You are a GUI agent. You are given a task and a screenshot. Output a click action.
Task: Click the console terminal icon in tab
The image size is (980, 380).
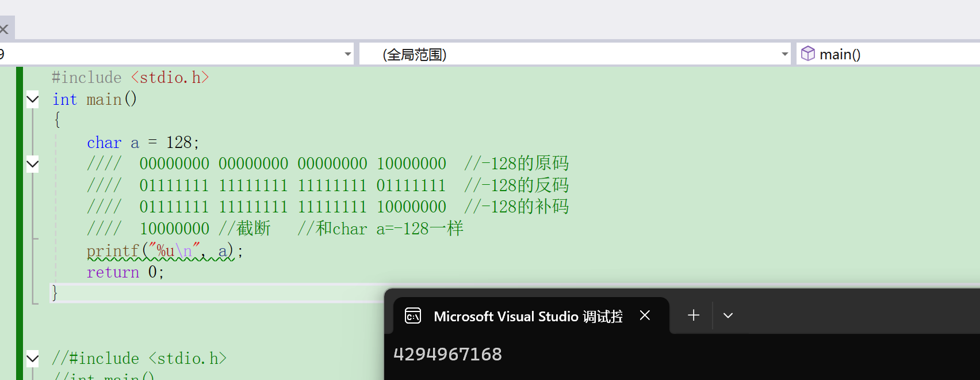(413, 316)
